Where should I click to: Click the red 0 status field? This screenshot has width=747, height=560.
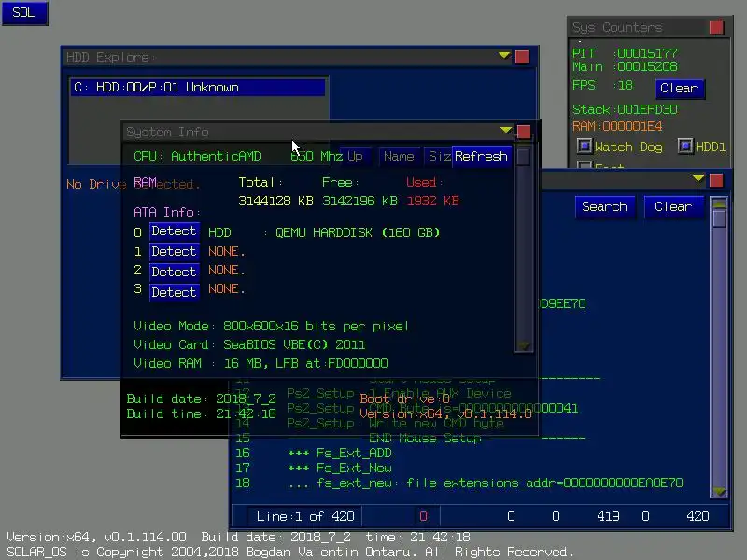tap(424, 516)
